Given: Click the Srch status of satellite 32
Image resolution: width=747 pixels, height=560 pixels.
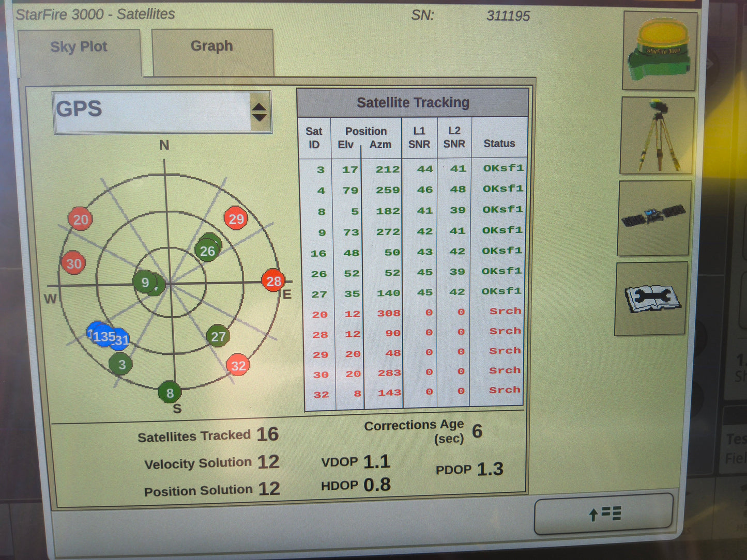Looking at the screenshot, I should point(504,390).
